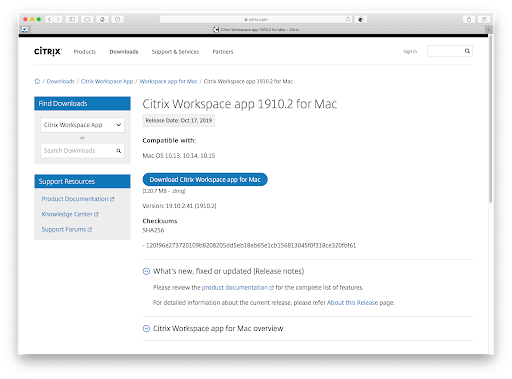Click the home breadcrumb icon
This screenshot has height=379, width=512.
click(x=37, y=81)
